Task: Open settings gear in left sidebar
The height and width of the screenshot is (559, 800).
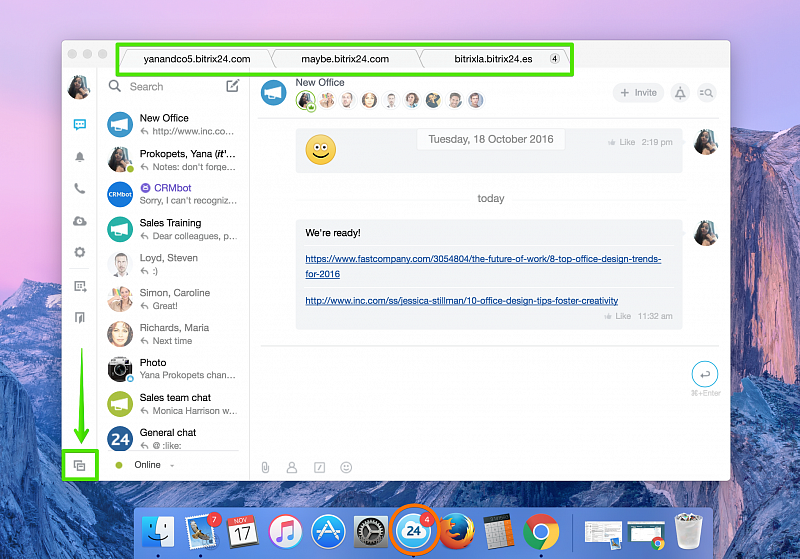Action: tap(80, 252)
